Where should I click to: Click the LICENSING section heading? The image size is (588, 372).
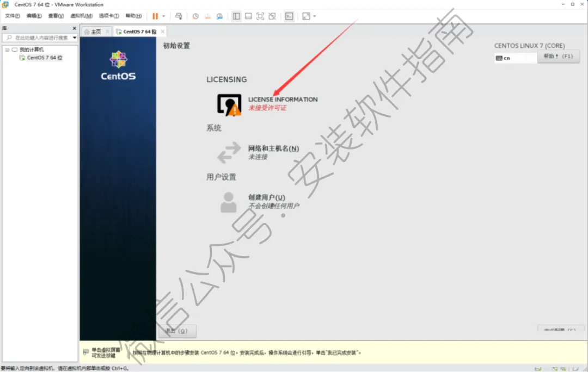tap(226, 79)
